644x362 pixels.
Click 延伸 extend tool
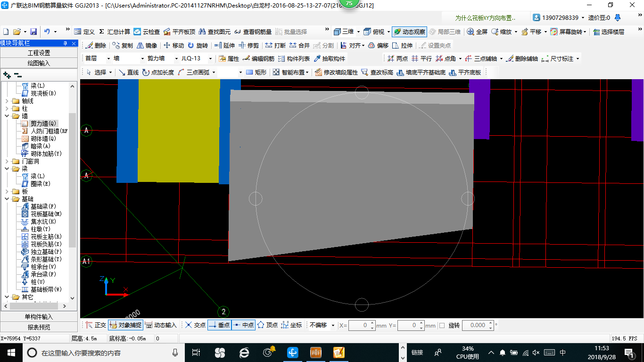(224, 45)
